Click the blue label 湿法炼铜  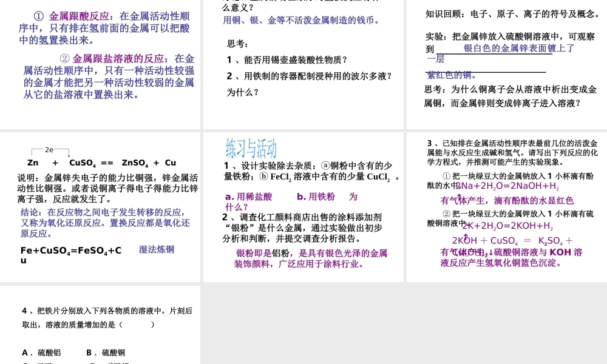click(157, 249)
